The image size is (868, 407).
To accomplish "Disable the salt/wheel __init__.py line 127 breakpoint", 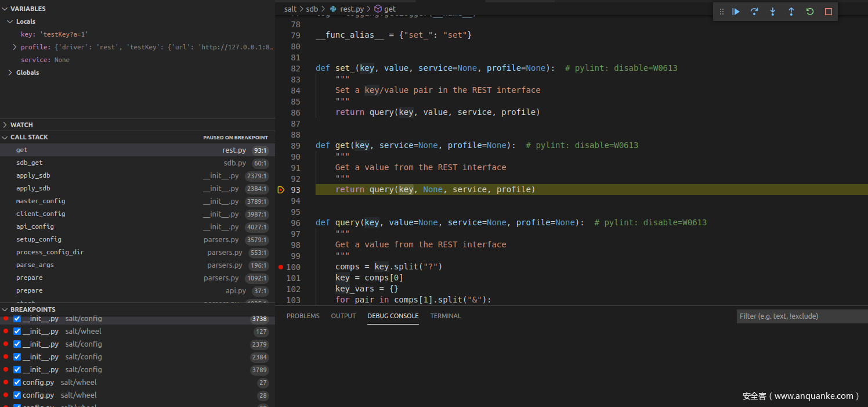I will point(17,332).
